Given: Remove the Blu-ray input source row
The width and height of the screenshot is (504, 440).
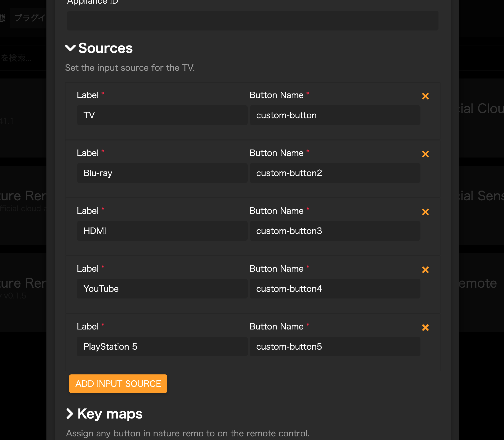Looking at the screenshot, I should coord(425,154).
